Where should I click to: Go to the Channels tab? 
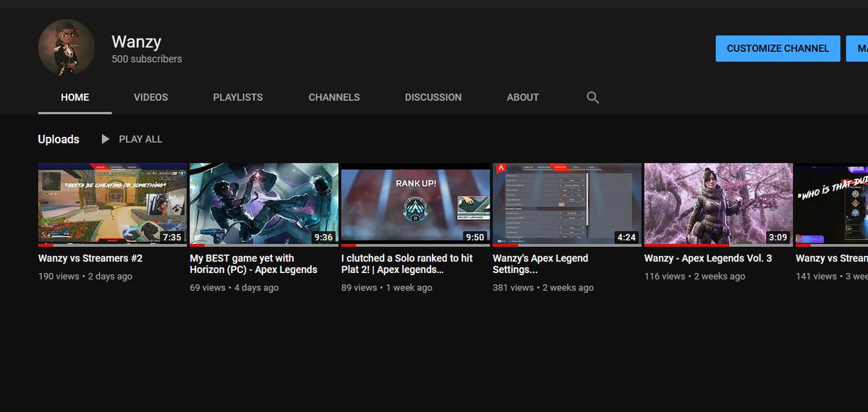tap(334, 97)
